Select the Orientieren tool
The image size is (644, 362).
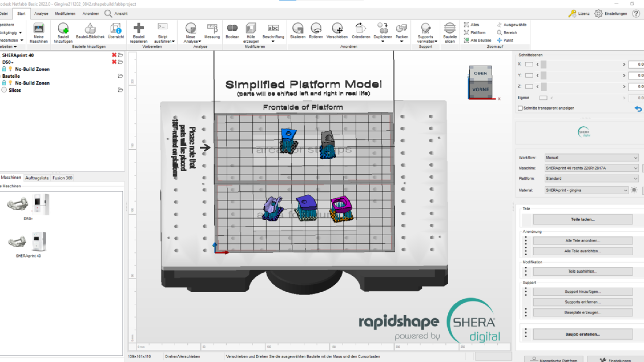[x=361, y=31]
